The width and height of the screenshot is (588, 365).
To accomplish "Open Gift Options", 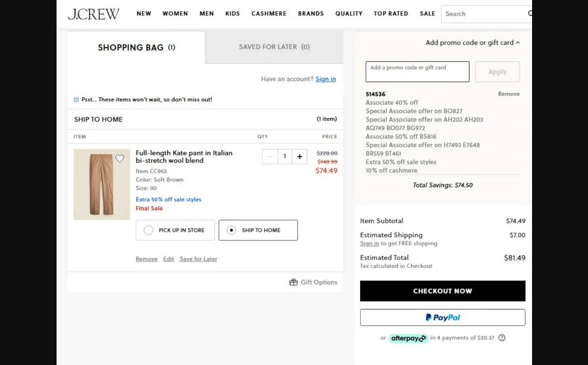I will [313, 282].
